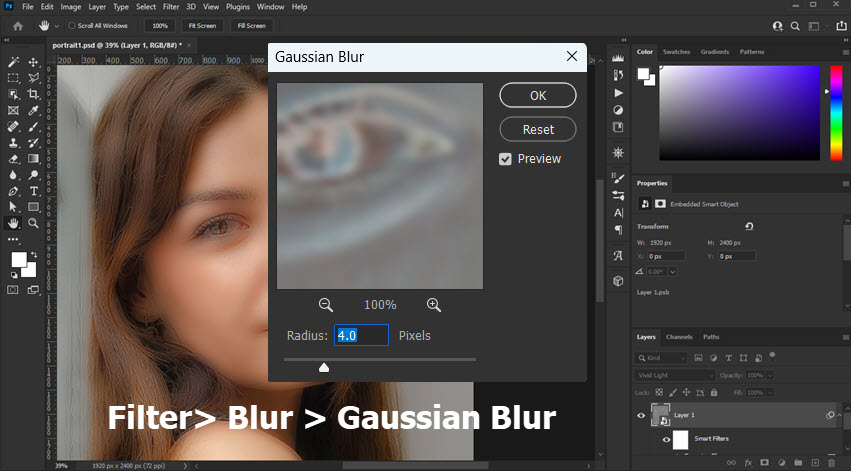The width and height of the screenshot is (851, 471).
Task: Click the Fit Screen button
Action: coord(202,26)
